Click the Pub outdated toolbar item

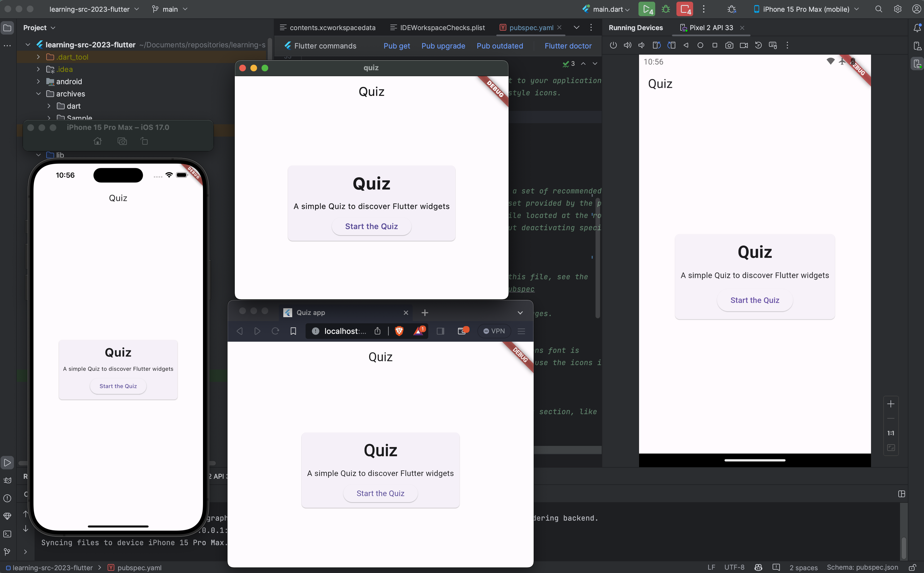click(x=500, y=45)
